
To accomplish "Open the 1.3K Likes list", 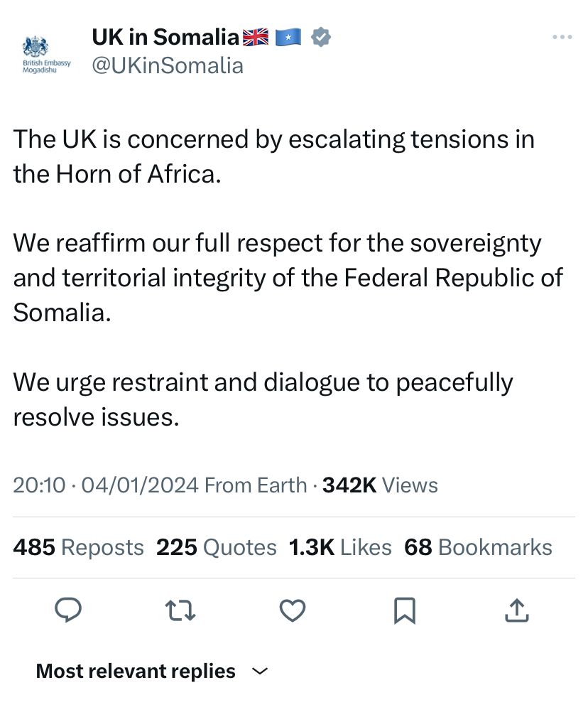I will 340,547.
